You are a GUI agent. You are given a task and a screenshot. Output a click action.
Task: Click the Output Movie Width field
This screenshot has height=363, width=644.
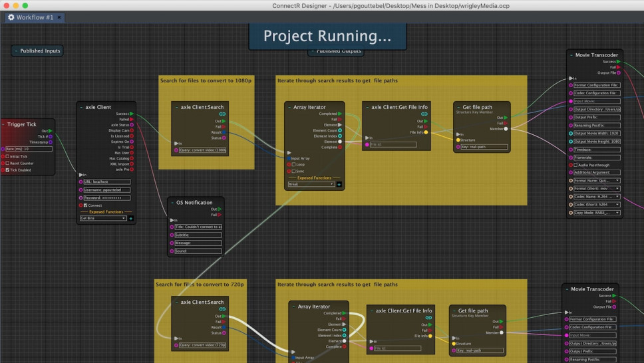(597, 134)
